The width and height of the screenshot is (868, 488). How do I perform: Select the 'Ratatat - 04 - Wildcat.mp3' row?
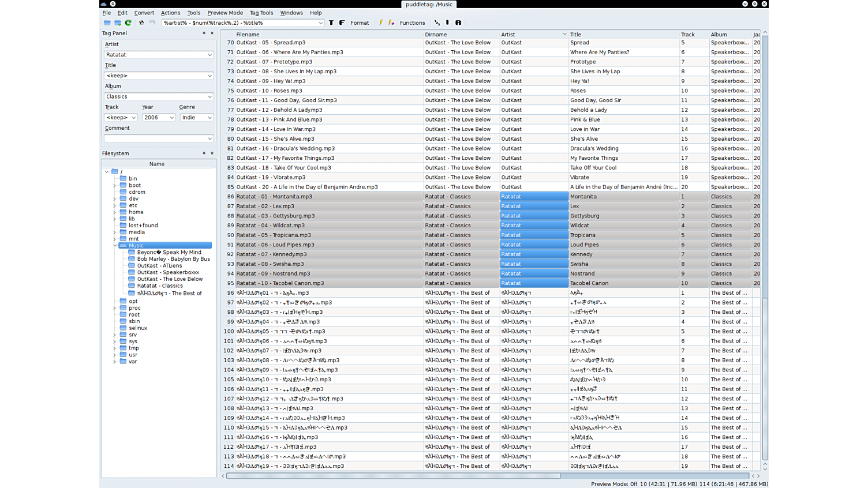tap(270, 226)
